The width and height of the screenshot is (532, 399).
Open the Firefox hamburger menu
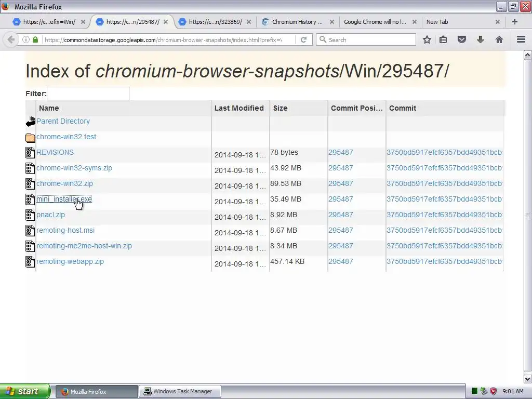(x=521, y=39)
